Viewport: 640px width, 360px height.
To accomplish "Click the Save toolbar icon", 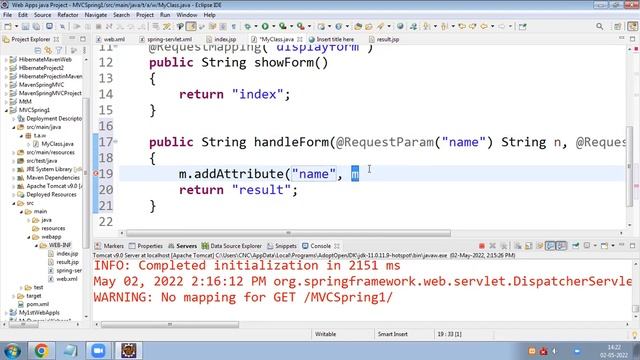I will coord(25,27).
